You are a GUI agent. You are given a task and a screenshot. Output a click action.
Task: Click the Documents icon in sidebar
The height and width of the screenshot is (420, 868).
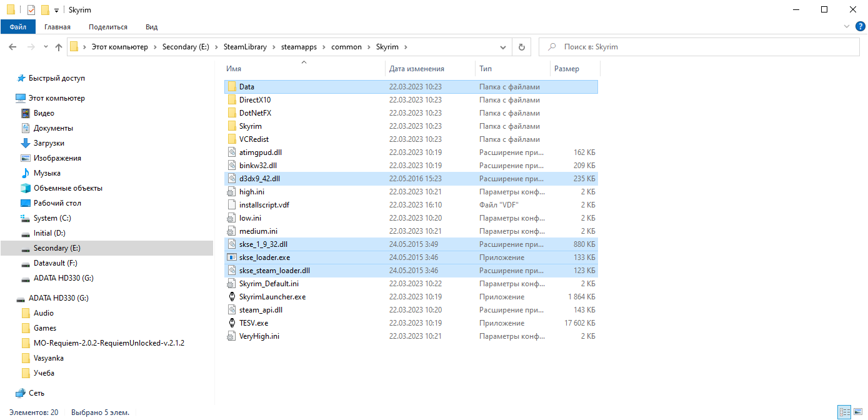(x=26, y=128)
